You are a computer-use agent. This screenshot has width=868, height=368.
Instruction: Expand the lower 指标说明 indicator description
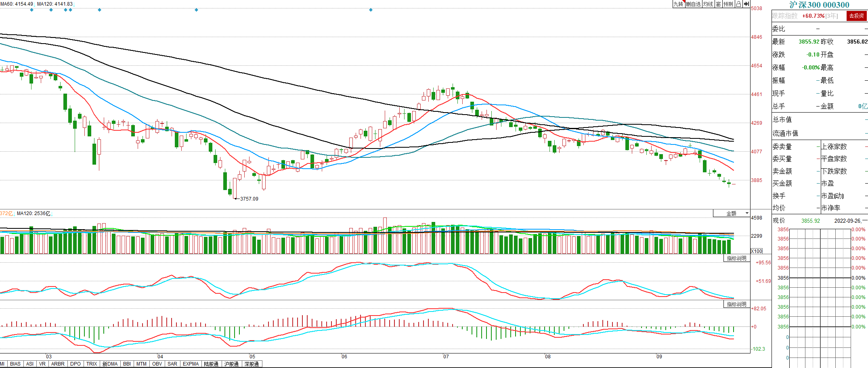(x=736, y=304)
